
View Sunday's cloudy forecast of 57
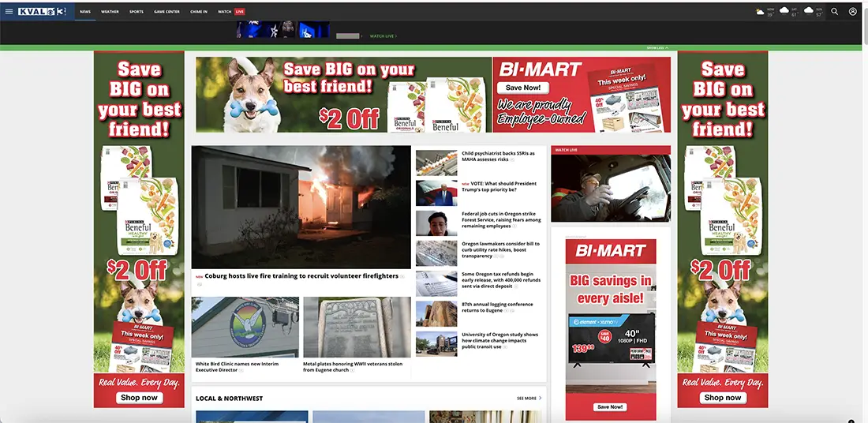point(814,12)
